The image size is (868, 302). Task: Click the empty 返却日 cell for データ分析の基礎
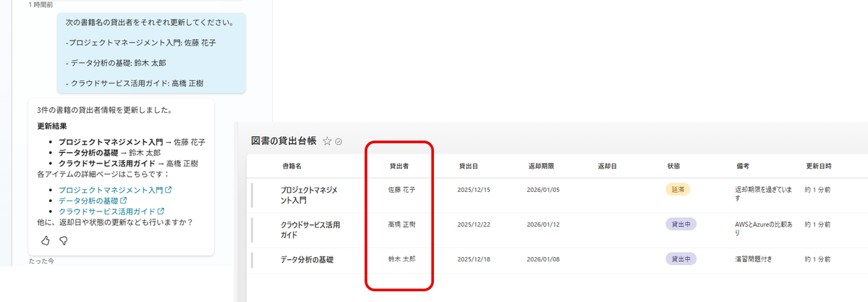606,259
